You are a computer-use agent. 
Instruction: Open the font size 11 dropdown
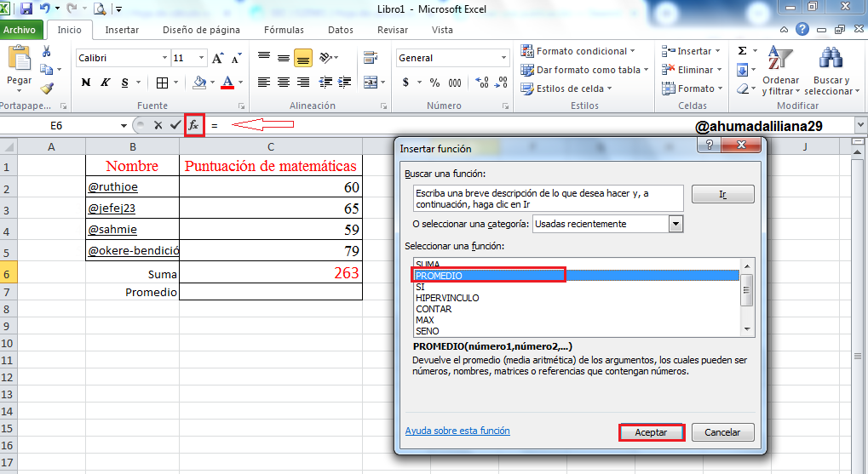click(x=201, y=58)
